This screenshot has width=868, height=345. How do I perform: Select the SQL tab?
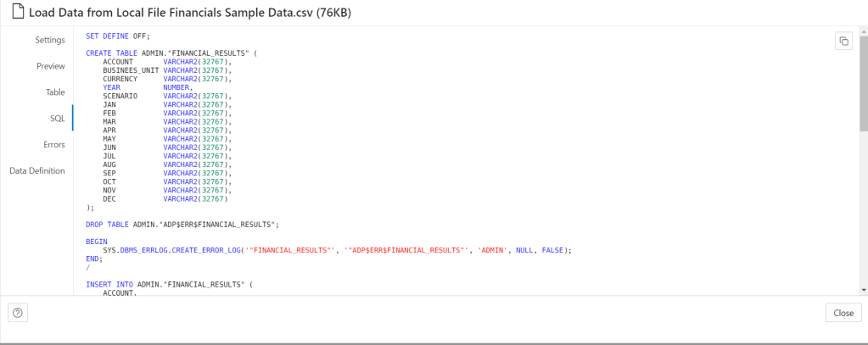tap(57, 119)
